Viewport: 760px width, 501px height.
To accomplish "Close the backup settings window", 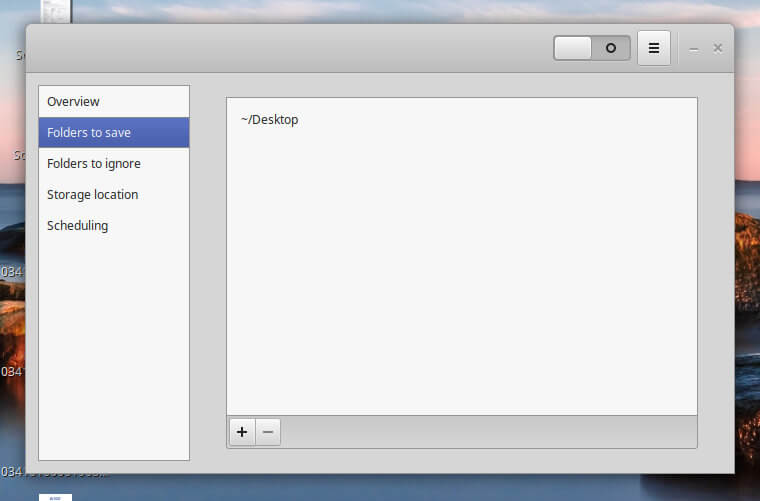I will pyautogui.click(x=718, y=48).
